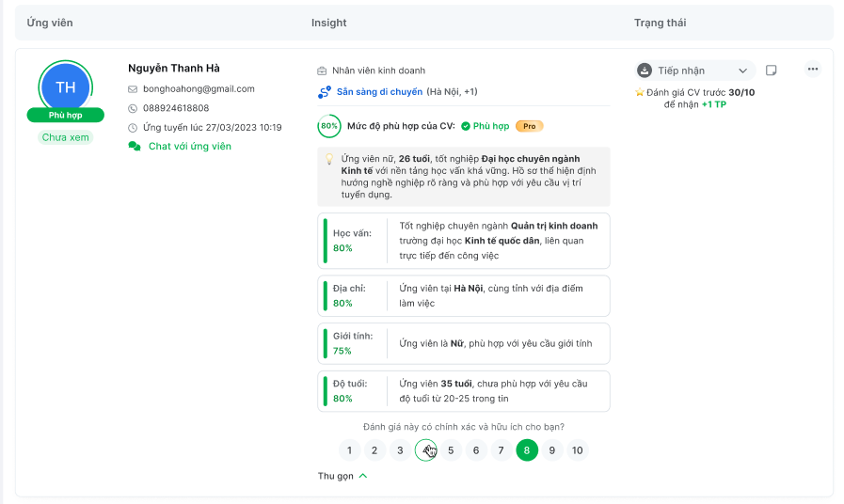This screenshot has width=844, height=504.
Task: Click the Độ tuổi 80% card
Action: 464,391
